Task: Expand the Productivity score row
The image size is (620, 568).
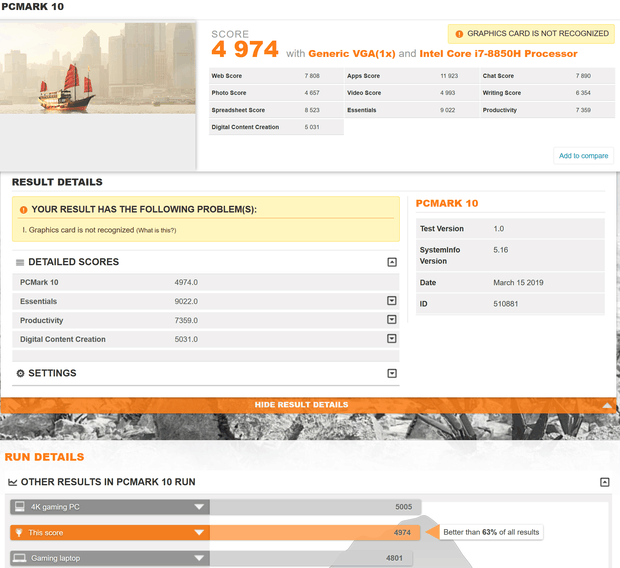Action: coord(391,320)
